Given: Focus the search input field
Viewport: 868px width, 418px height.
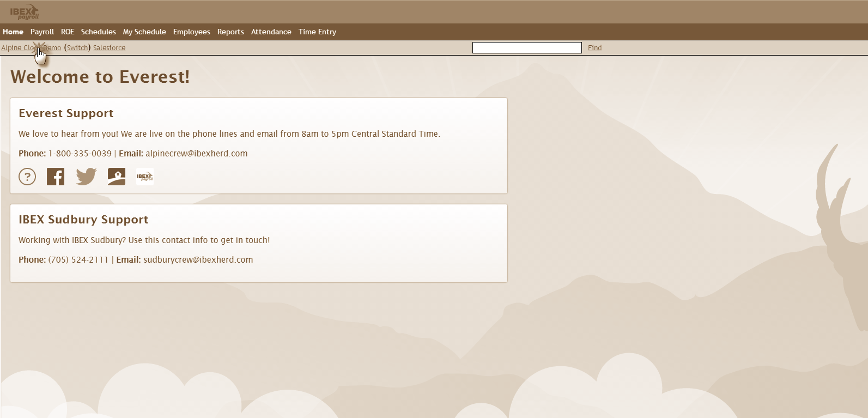Looking at the screenshot, I should [527, 48].
